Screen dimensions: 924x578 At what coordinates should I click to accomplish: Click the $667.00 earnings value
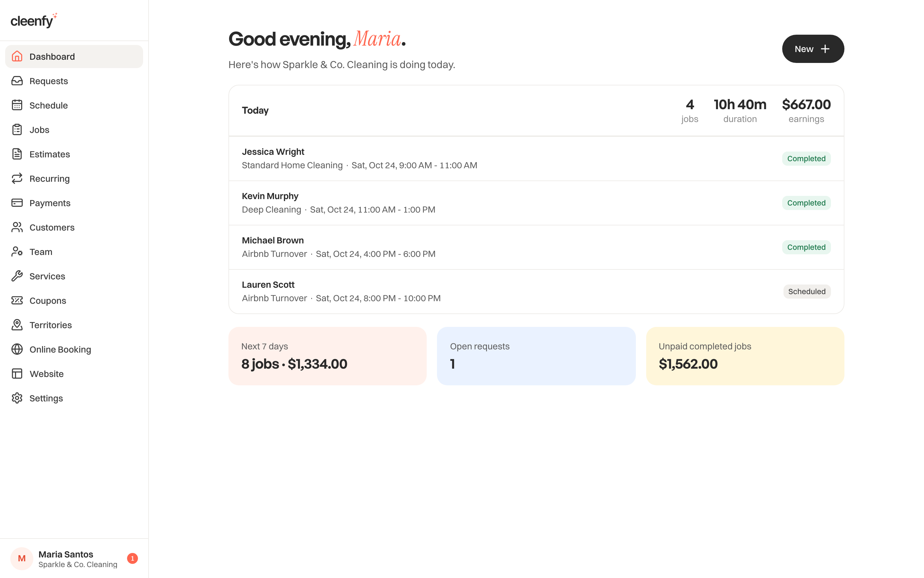point(806,104)
